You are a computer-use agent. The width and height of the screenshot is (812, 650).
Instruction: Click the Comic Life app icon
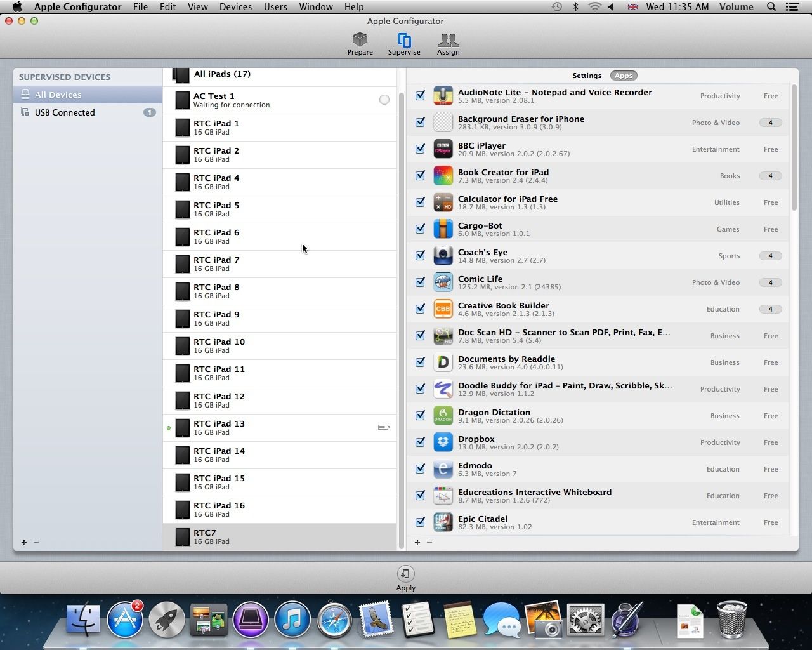click(443, 282)
